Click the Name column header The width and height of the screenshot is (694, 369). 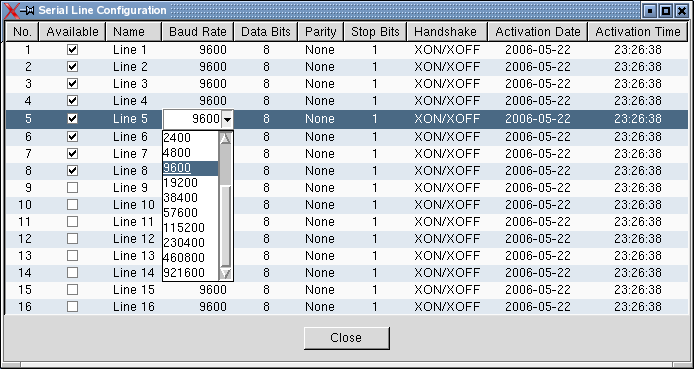[134, 32]
